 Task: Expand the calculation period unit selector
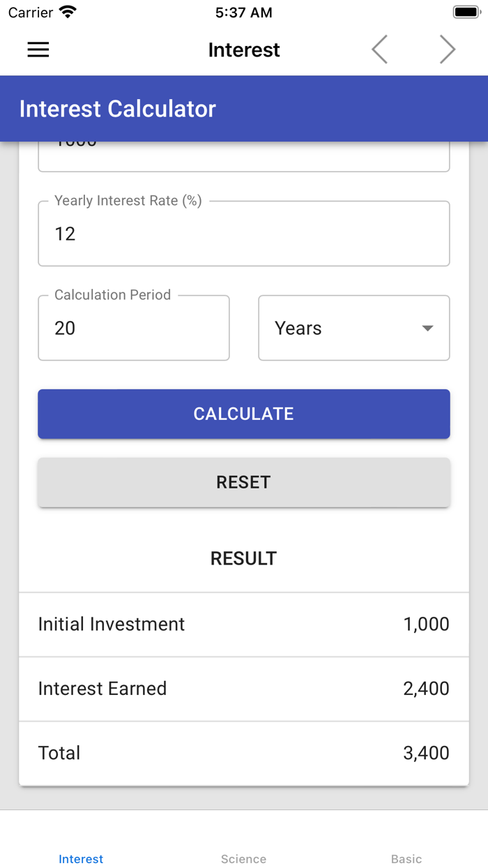coord(353,328)
